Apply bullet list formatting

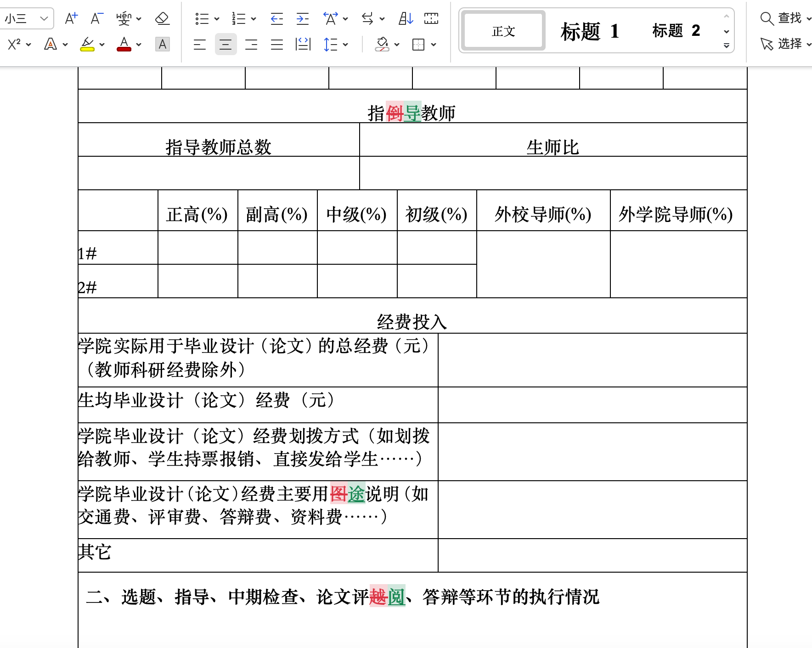coord(202,18)
